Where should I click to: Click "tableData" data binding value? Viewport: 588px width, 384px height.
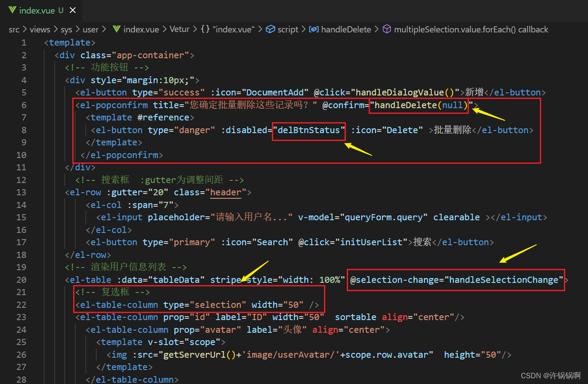tap(177, 280)
